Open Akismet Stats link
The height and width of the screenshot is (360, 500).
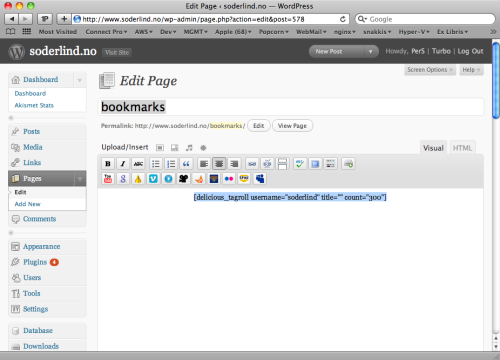click(34, 105)
